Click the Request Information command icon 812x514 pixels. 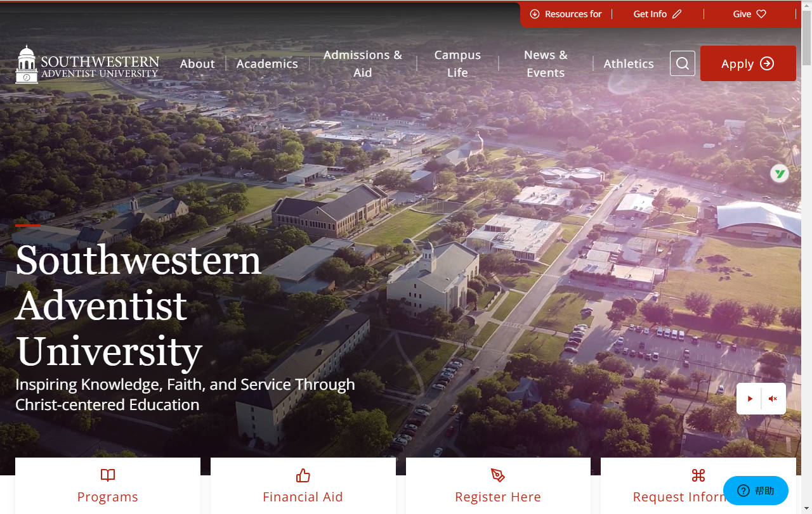coord(698,475)
